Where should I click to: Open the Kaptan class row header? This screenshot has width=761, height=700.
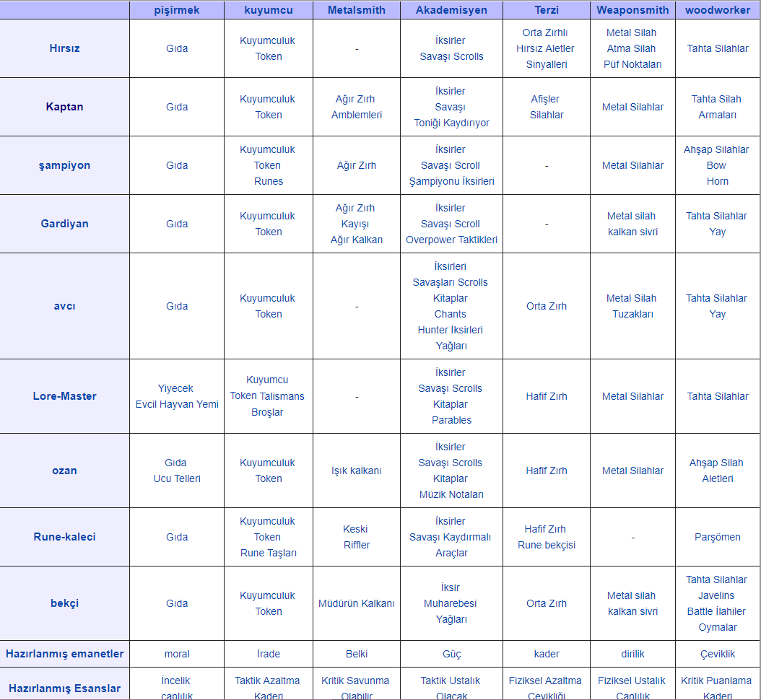pos(64,107)
